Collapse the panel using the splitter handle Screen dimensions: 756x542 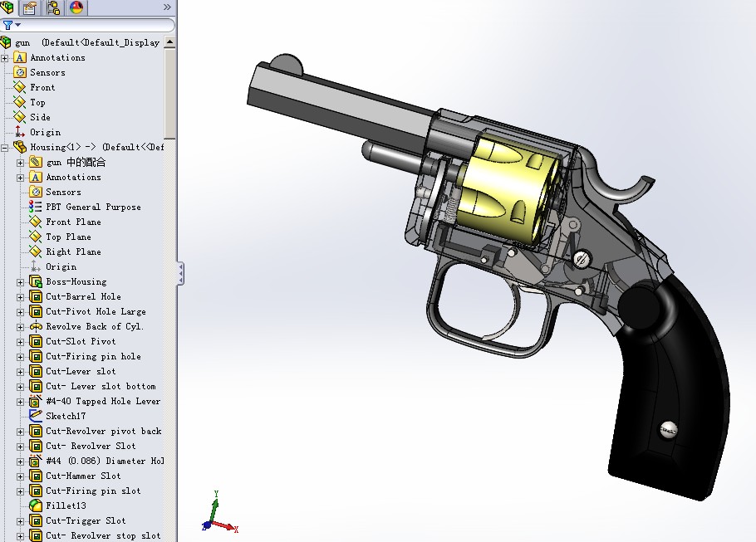coord(180,273)
